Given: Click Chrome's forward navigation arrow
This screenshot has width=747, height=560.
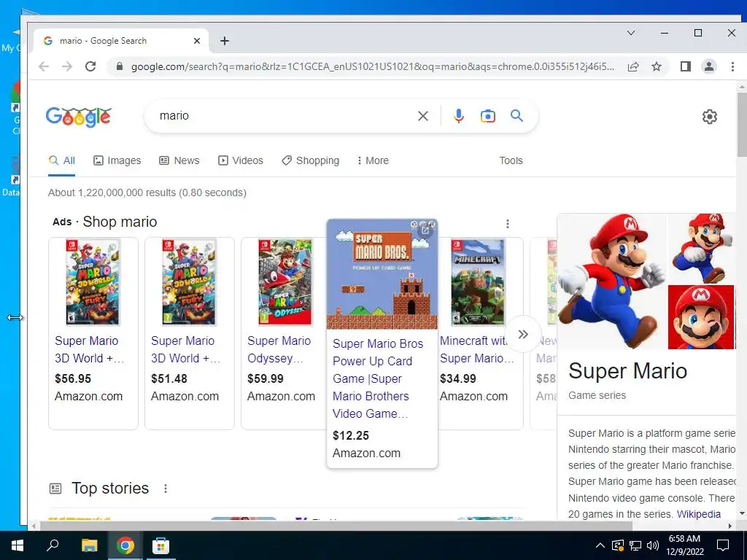Looking at the screenshot, I should (67, 66).
